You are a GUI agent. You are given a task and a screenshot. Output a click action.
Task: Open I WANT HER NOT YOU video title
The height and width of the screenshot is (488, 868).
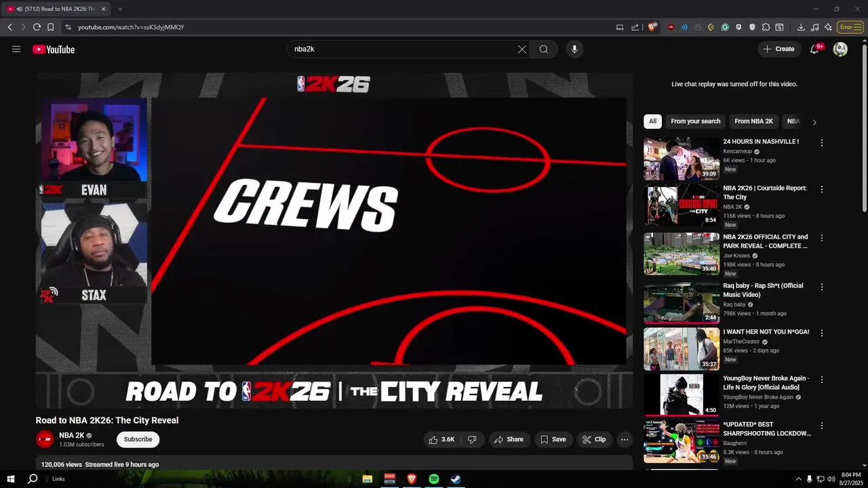click(766, 332)
